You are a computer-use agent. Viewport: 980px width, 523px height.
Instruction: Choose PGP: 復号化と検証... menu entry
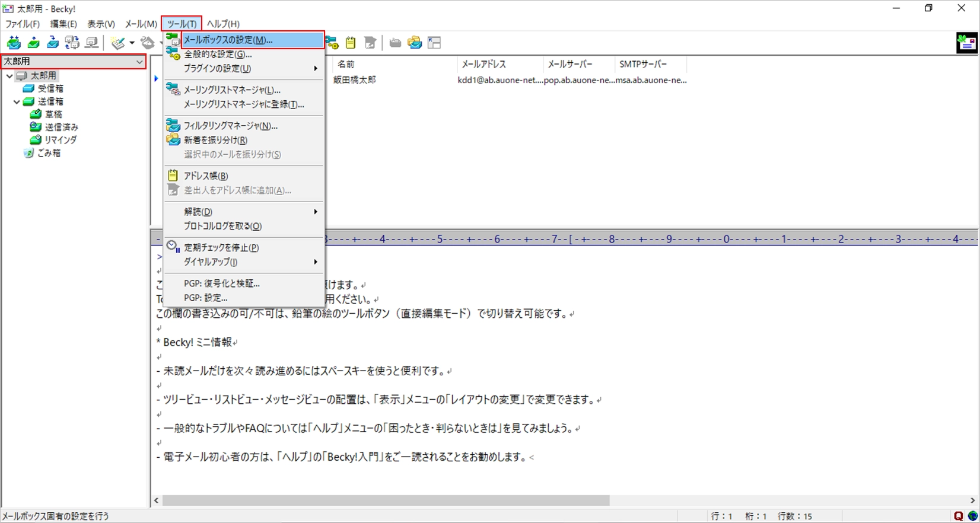244,283
